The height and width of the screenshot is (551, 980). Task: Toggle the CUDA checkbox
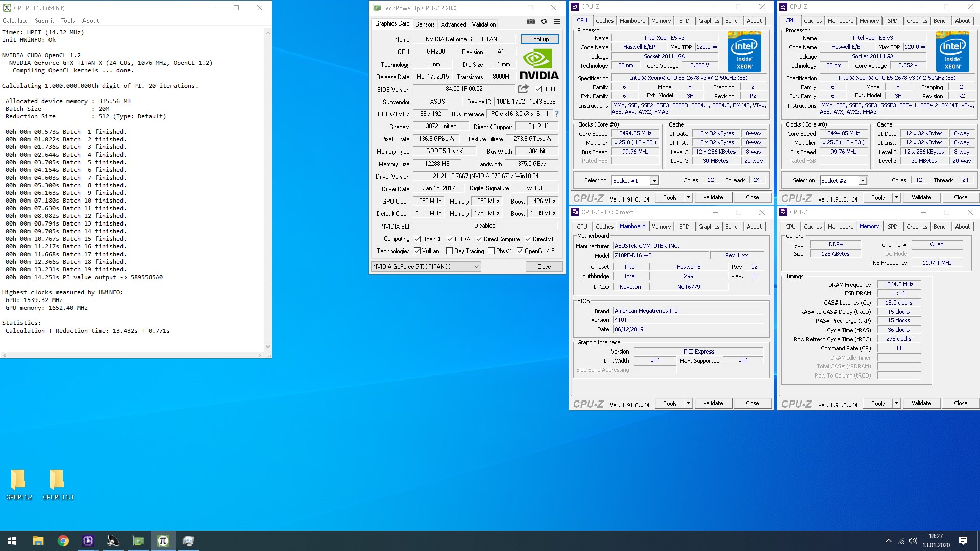coord(450,239)
